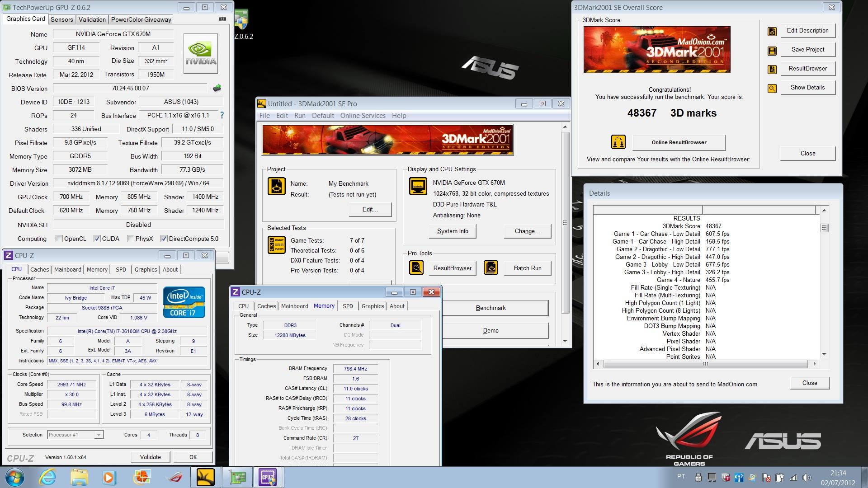
Task: Click the BIOS save chip icon in GPU-Z
Action: [217, 88]
